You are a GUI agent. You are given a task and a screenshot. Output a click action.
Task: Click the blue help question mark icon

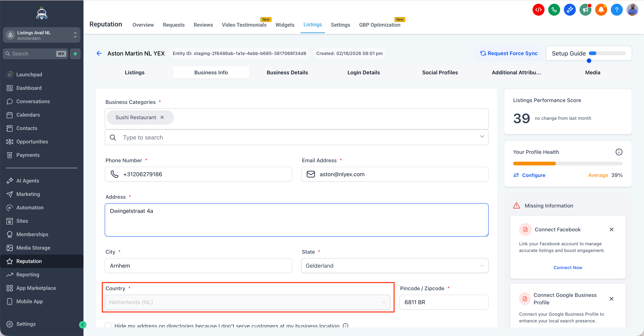point(616,10)
